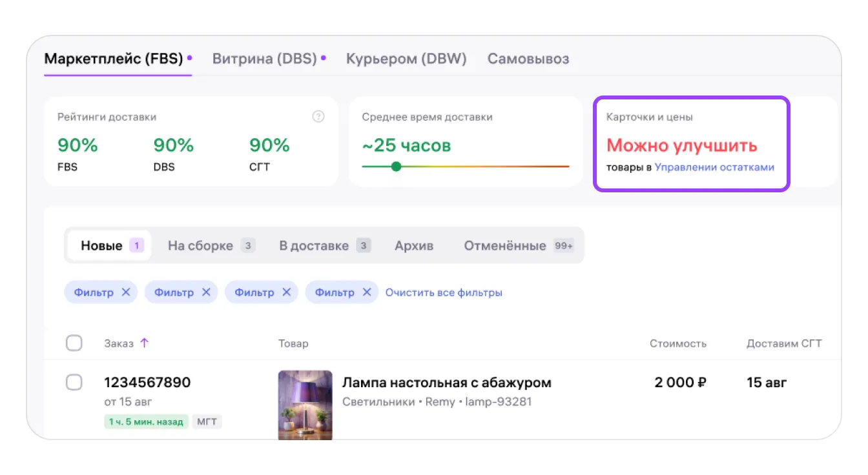
Task: Open the Лампа настольная с абажуром product title
Action: coord(446,383)
